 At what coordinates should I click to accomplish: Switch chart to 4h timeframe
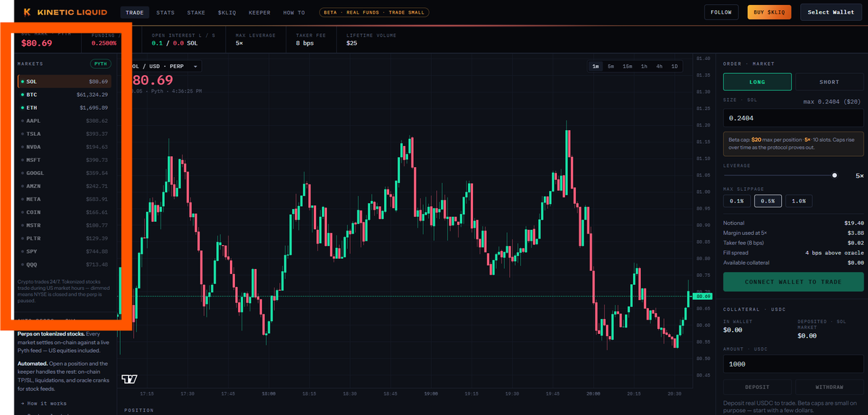point(659,66)
